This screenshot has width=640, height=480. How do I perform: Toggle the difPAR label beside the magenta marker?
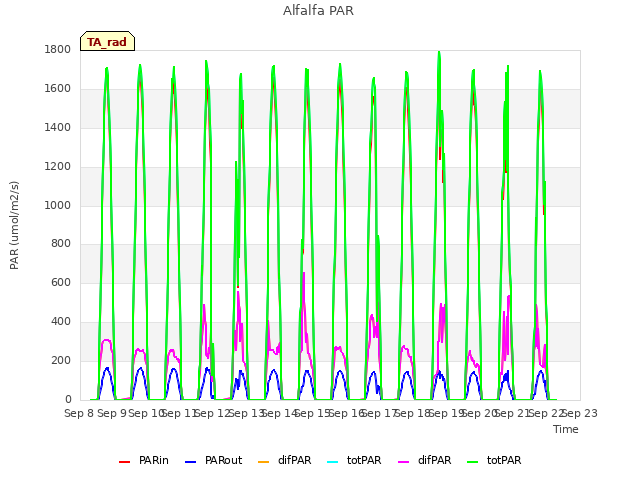coord(434,460)
